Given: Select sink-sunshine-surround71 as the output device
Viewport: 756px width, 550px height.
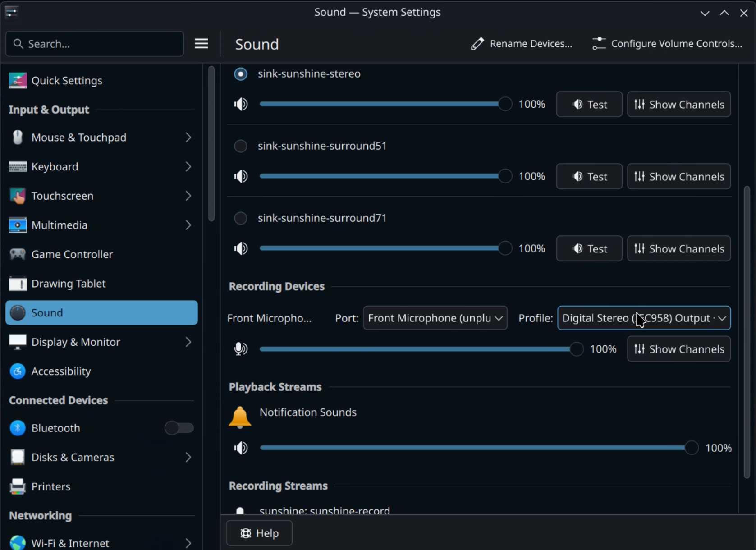Looking at the screenshot, I should (241, 218).
